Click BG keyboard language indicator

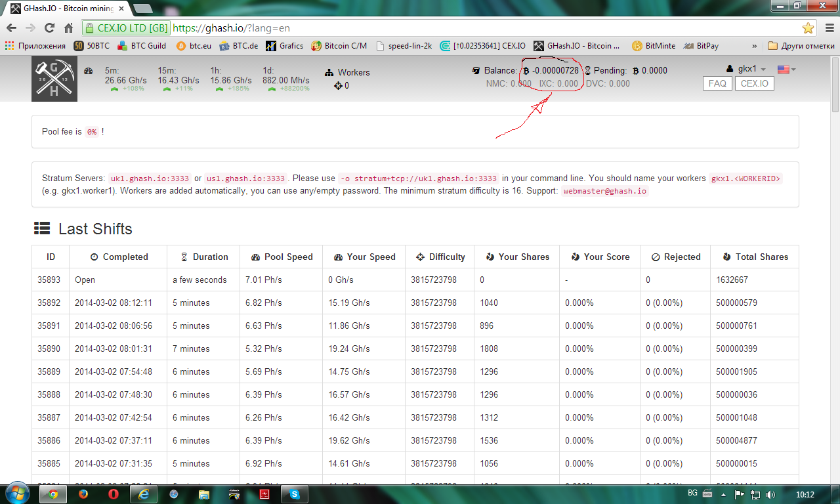pos(692,492)
